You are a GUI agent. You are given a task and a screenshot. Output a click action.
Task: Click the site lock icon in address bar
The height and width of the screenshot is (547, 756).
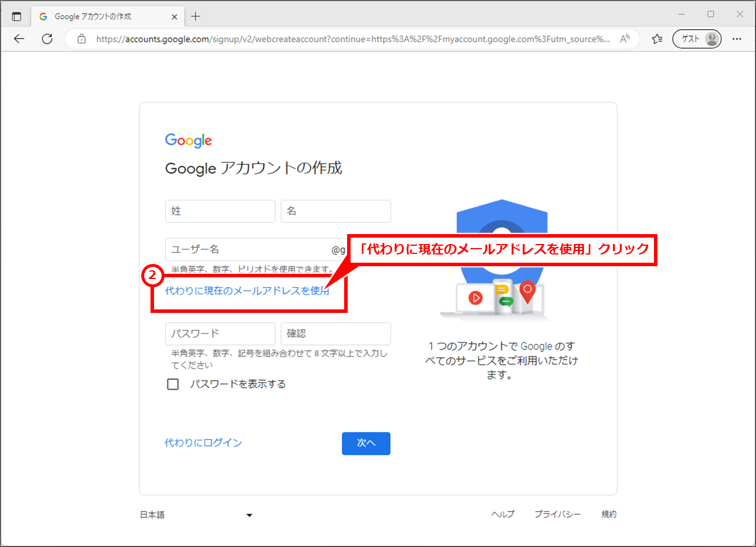coord(82,39)
